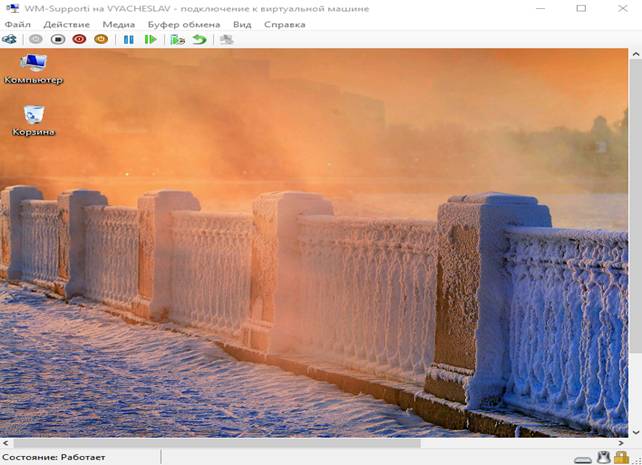
Task: Click the mouse status bar icon
Action: 604,457
